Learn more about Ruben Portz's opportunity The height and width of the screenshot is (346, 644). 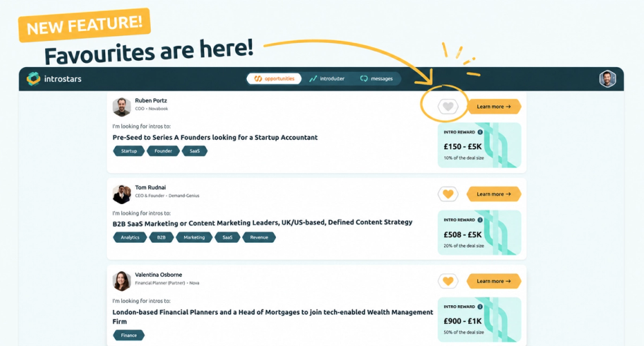point(494,107)
